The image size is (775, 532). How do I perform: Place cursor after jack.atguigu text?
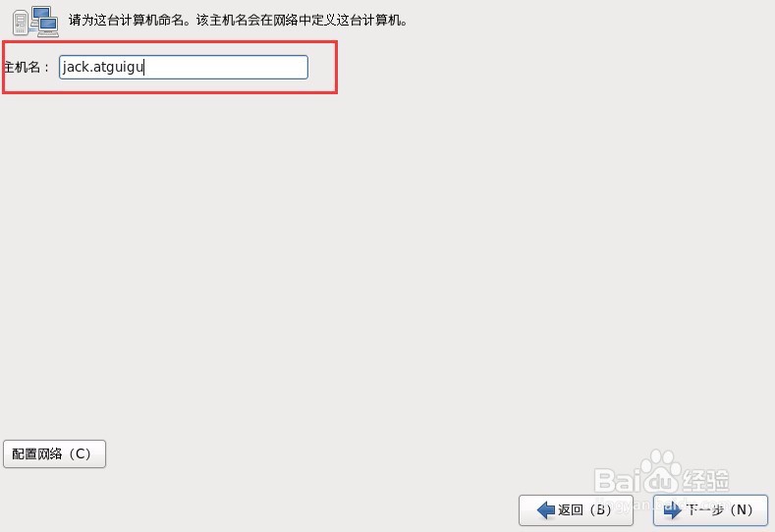(x=143, y=67)
